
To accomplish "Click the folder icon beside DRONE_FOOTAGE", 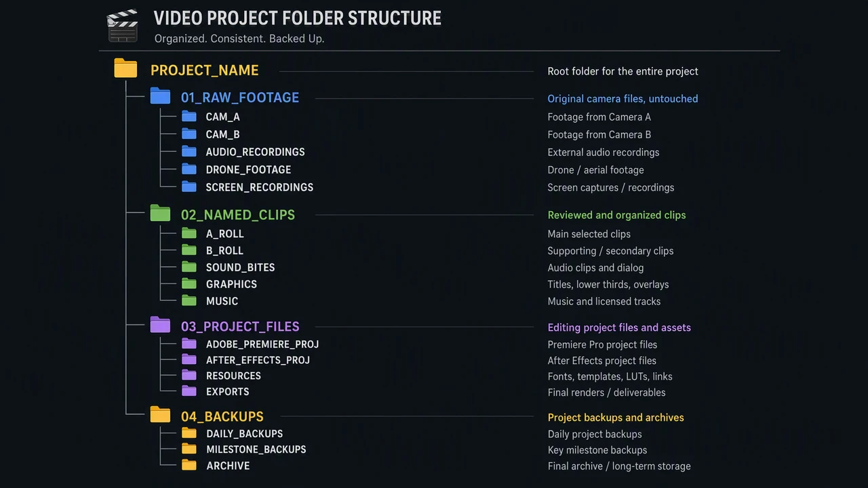I will (x=189, y=169).
